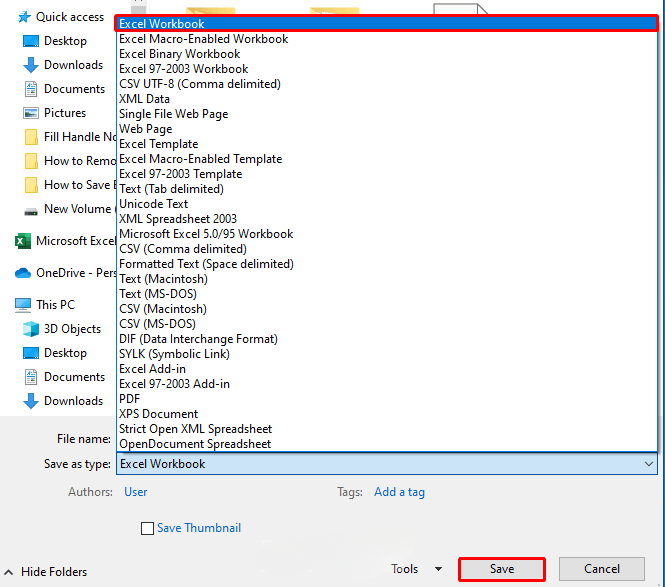Choose Single File Web Page type
This screenshot has width=665, height=587.
click(386, 114)
